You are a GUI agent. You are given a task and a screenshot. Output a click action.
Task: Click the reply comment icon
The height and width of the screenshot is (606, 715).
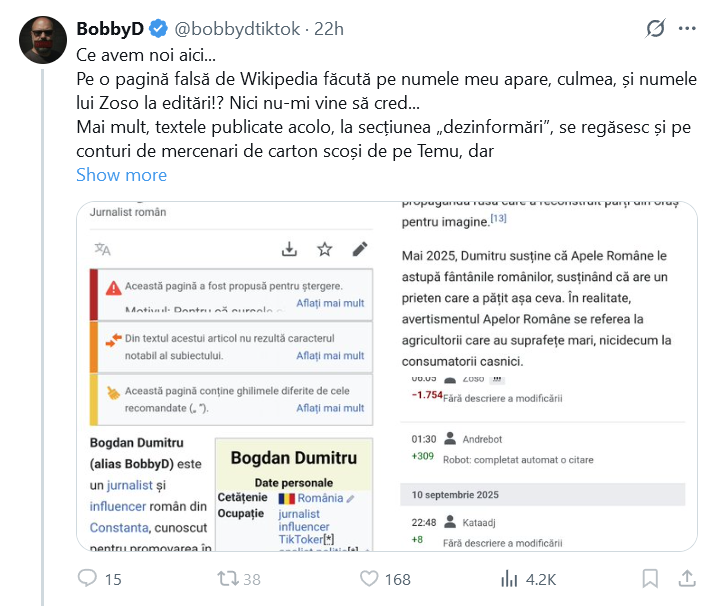(88, 578)
